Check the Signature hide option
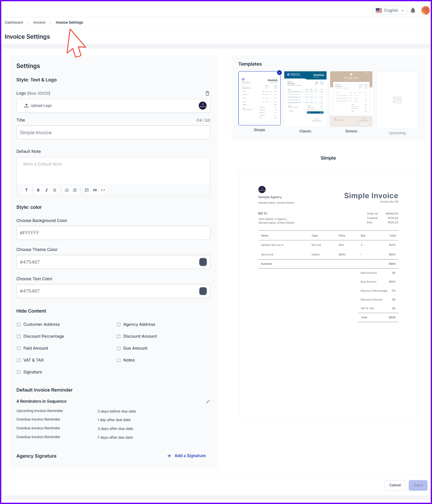 click(x=19, y=372)
